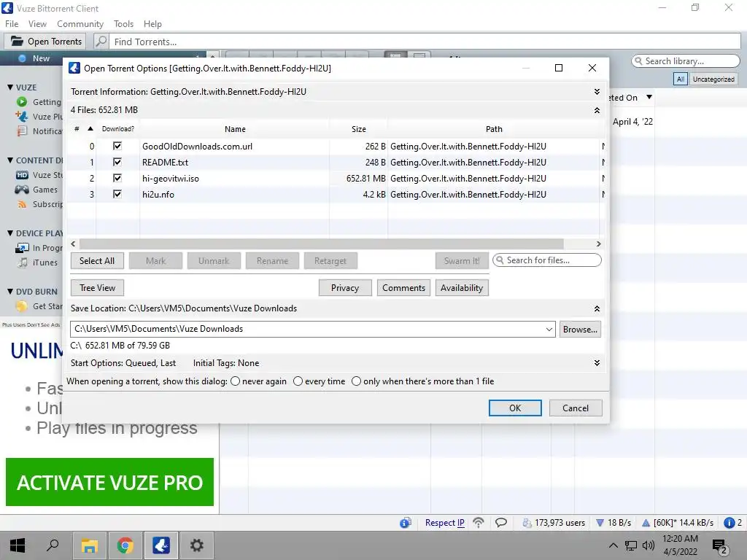Uncheck download for hi-geovitwi.iso
Image resolution: width=747 pixels, height=560 pixels.
(x=117, y=178)
